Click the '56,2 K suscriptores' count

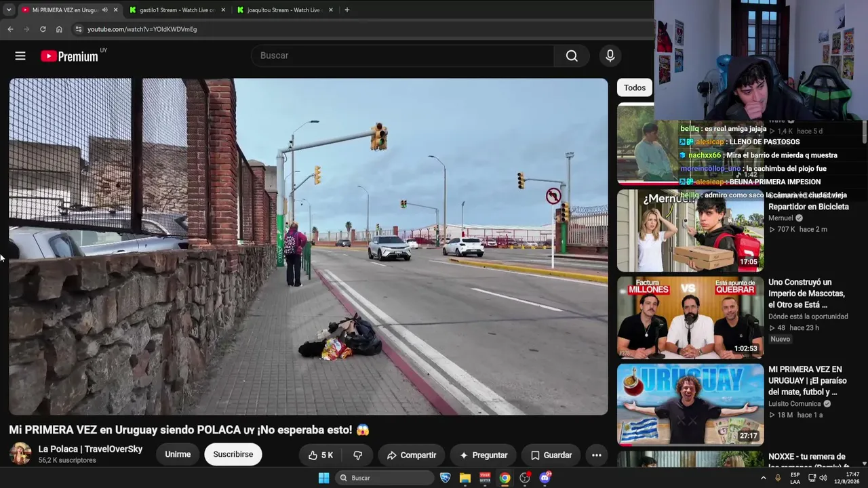coord(67,460)
